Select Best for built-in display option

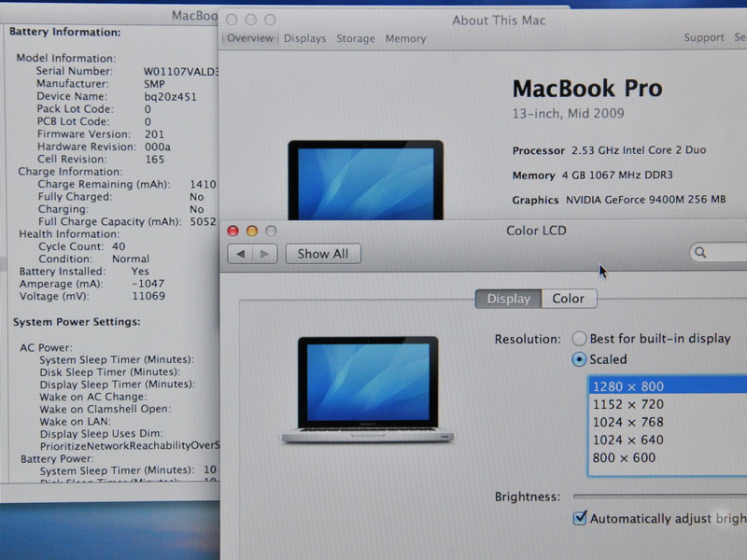580,339
